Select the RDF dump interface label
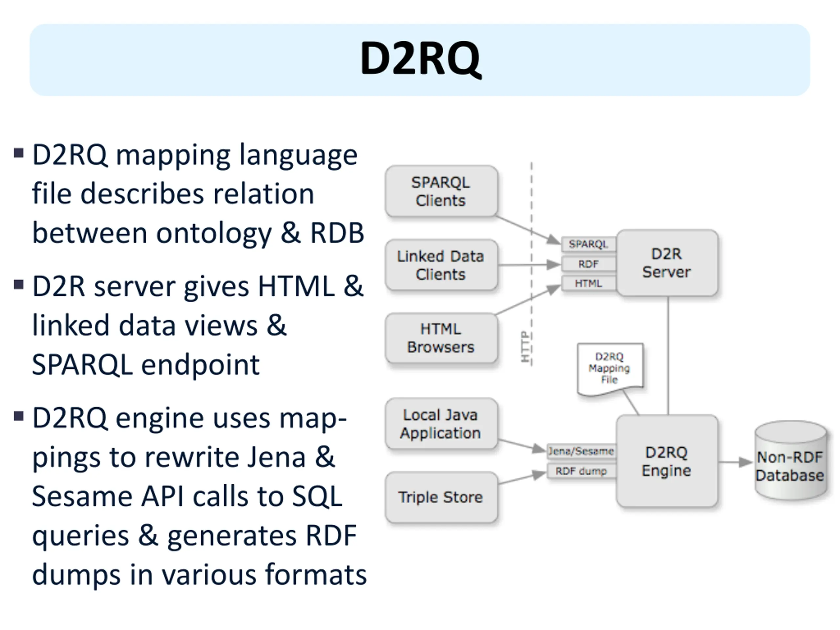 pos(581,471)
